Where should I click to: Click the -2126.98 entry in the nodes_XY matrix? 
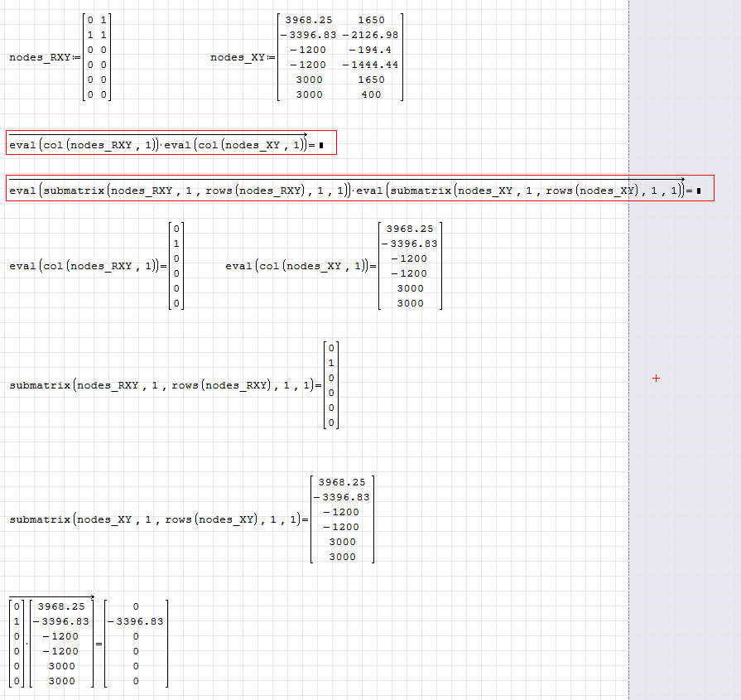[x=370, y=35]
